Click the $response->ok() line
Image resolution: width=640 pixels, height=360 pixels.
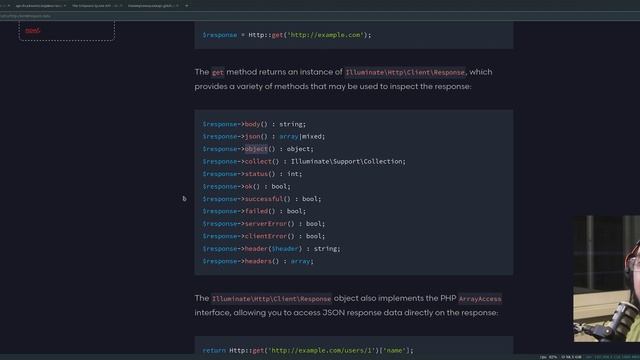click(x=247, y=187)
